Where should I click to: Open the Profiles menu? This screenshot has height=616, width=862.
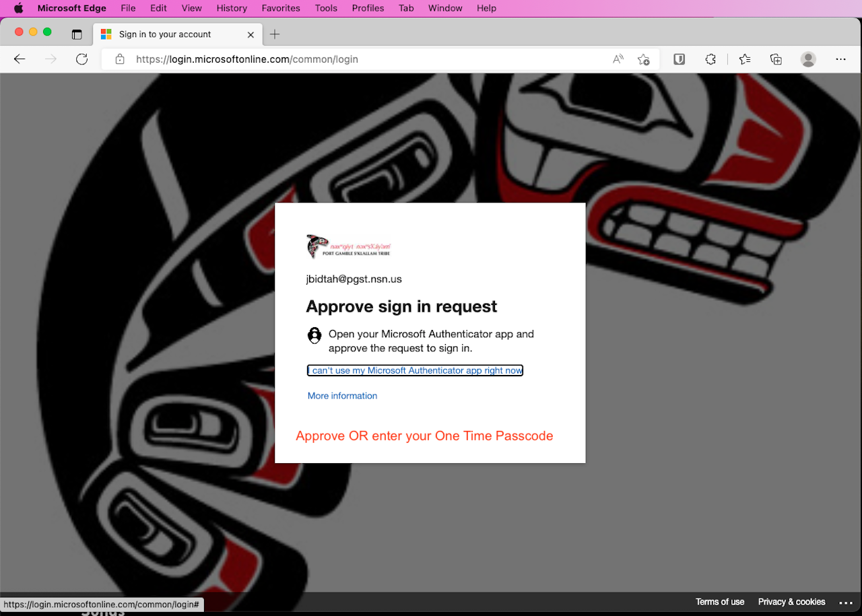point(368,8)
